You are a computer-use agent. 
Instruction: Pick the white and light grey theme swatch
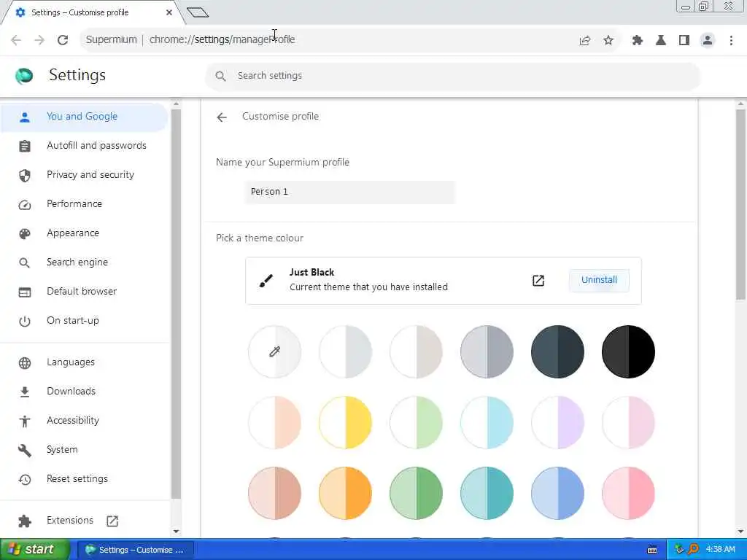tap(345, 352)
